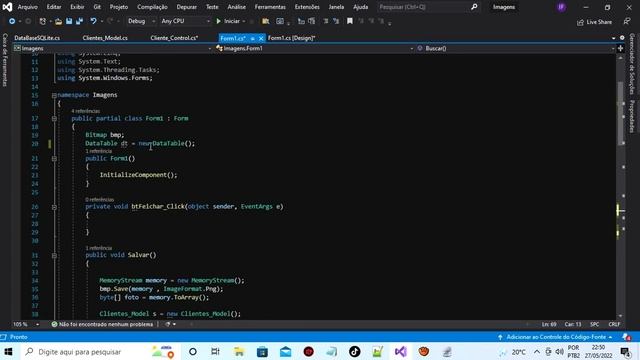The image size is (640, 360).
Task: Click the Pesquisar search box
Action: point(428,7)
